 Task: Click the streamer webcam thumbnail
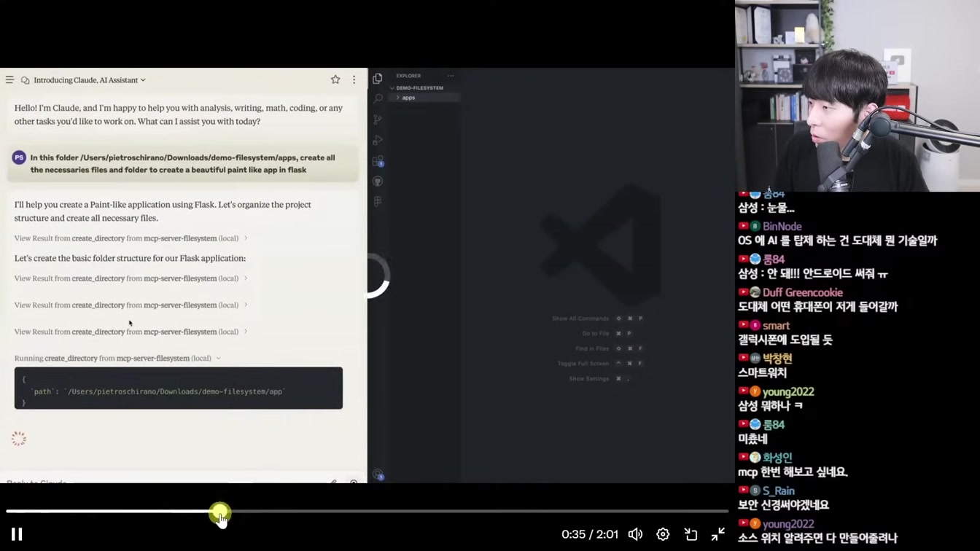pos(857,95)
